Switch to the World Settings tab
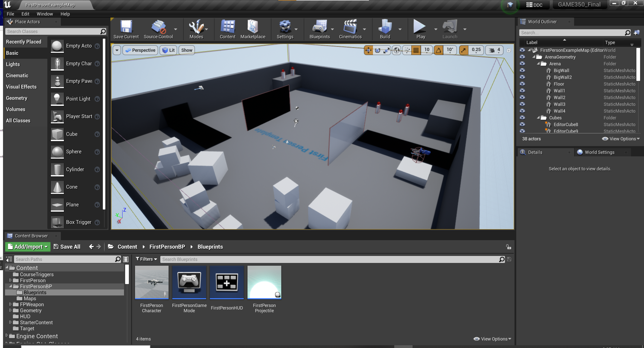The height and width of the screenshot is (348, 644). (599, 152)
